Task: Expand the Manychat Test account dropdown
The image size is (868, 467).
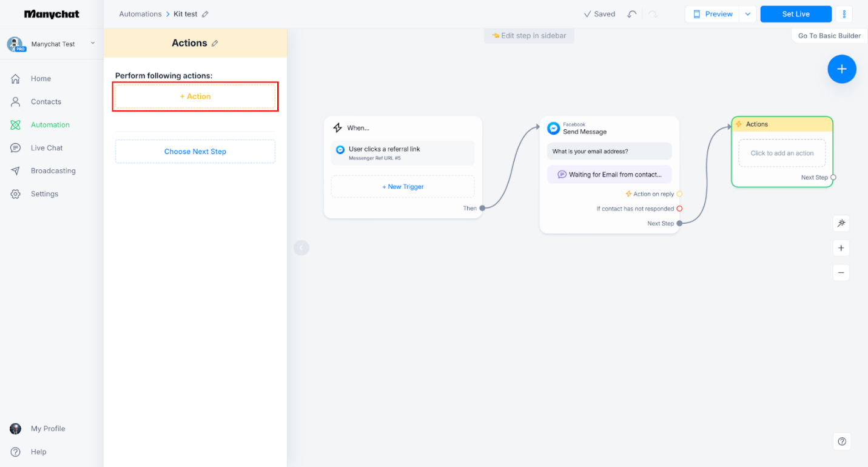Action: tap(92, 44)
